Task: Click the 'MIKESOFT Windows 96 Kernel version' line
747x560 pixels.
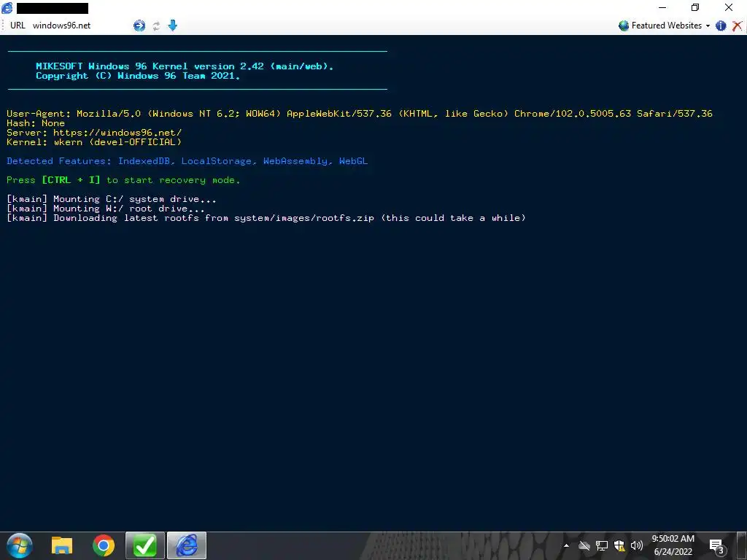Action: [x=185, y=66]
